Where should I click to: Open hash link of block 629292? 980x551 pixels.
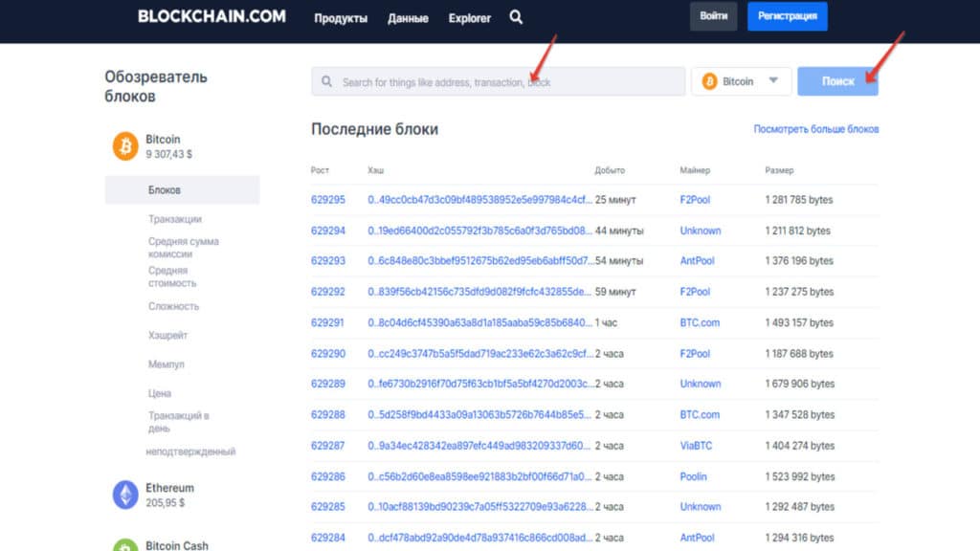click(x=479, y=292)
